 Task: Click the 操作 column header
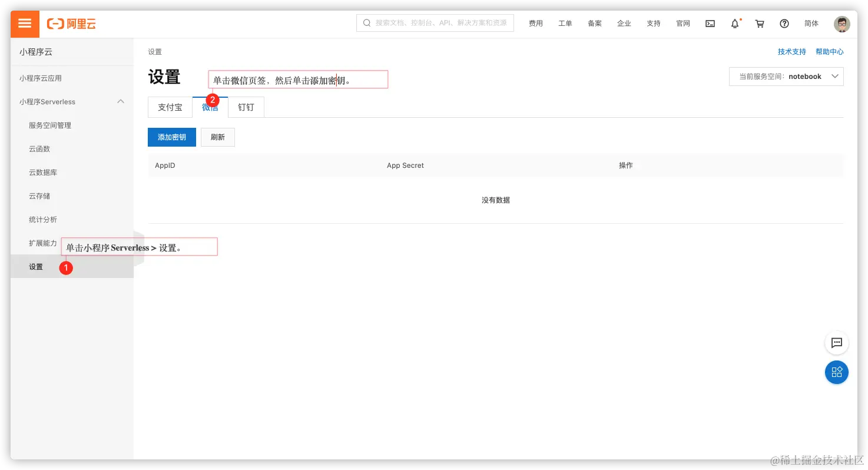[625, 166]
